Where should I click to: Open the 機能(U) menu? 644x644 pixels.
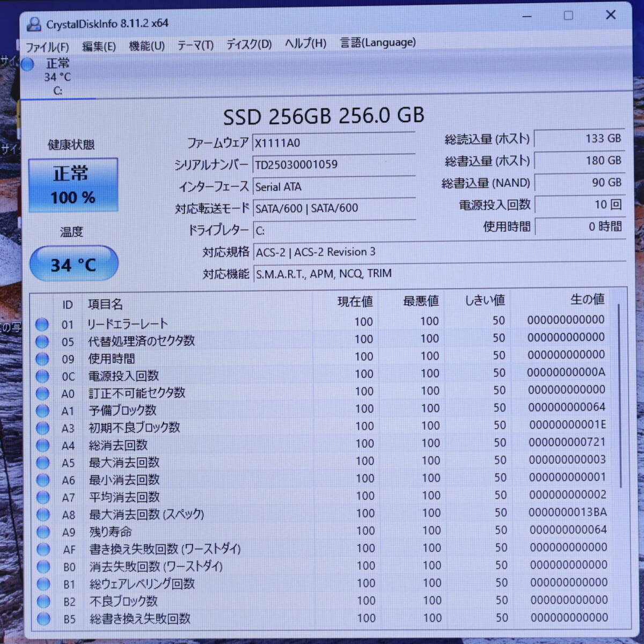click(x=147, y=46)
